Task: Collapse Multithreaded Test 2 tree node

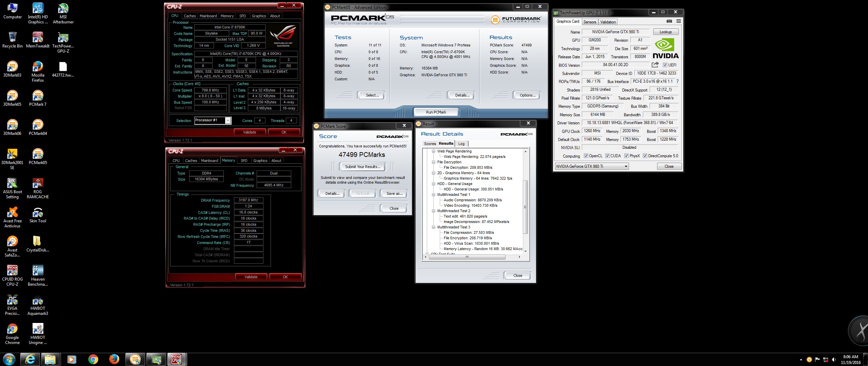Action: [433, 211]
